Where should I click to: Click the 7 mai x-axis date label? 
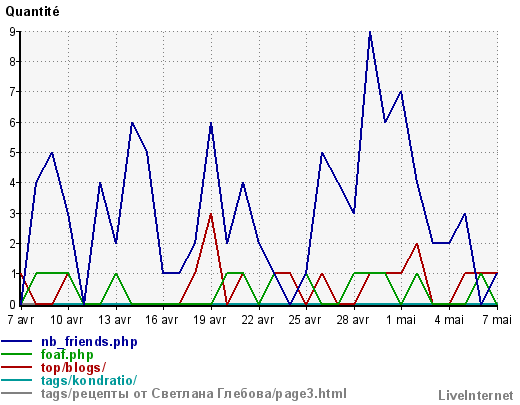497,320
